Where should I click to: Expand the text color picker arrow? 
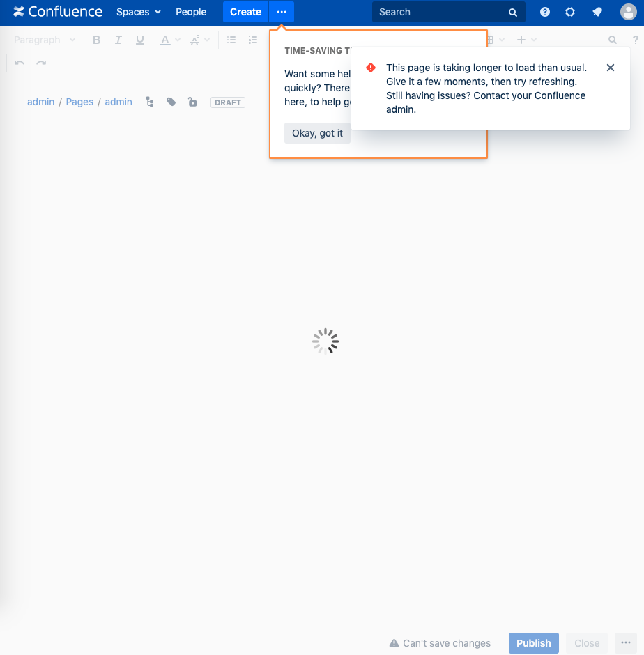click(x=178, y=40)
